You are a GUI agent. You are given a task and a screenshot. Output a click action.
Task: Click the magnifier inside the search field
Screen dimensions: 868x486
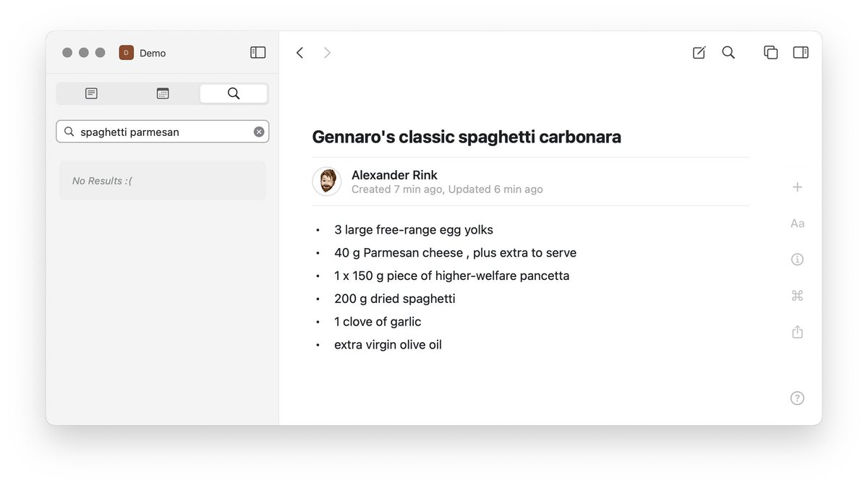69,132
